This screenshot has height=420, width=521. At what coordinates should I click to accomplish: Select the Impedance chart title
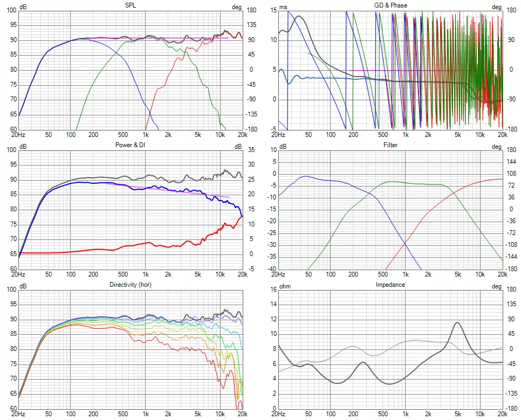pos(390,284)
